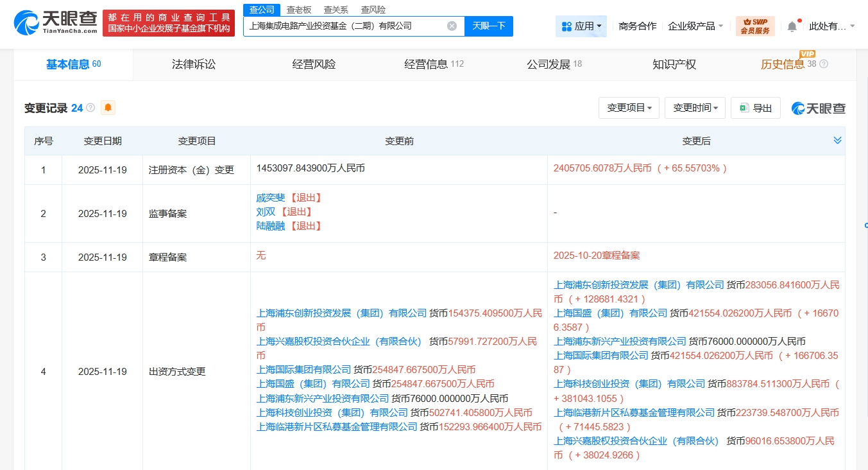Viewport: 868px width, 470px height.
Task: Click help question mark beside 变更记录 24
Action: point(90,108)
